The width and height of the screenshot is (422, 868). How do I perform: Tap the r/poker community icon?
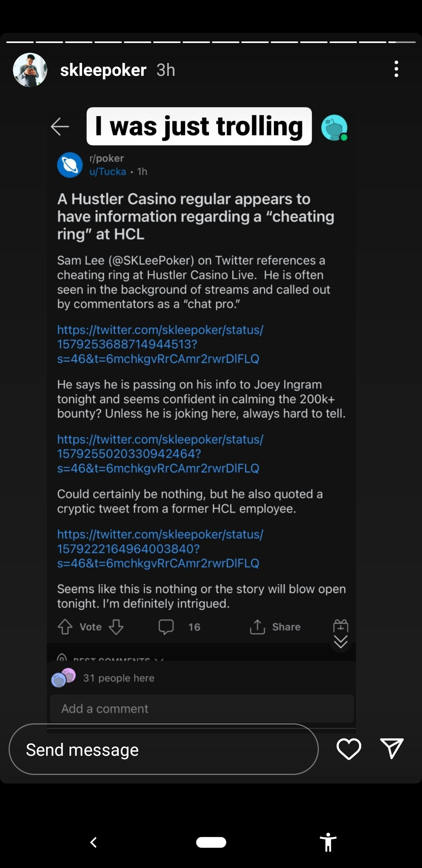[70, 165]
